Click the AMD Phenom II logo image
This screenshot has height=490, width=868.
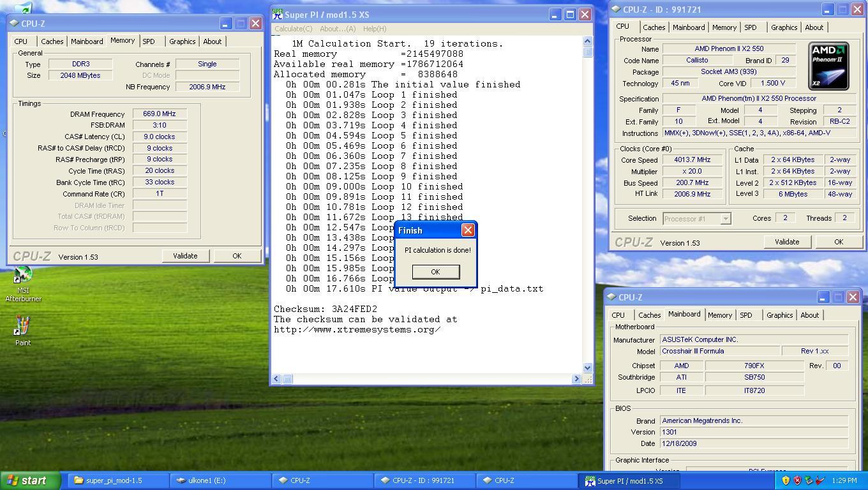click(828, 66)
